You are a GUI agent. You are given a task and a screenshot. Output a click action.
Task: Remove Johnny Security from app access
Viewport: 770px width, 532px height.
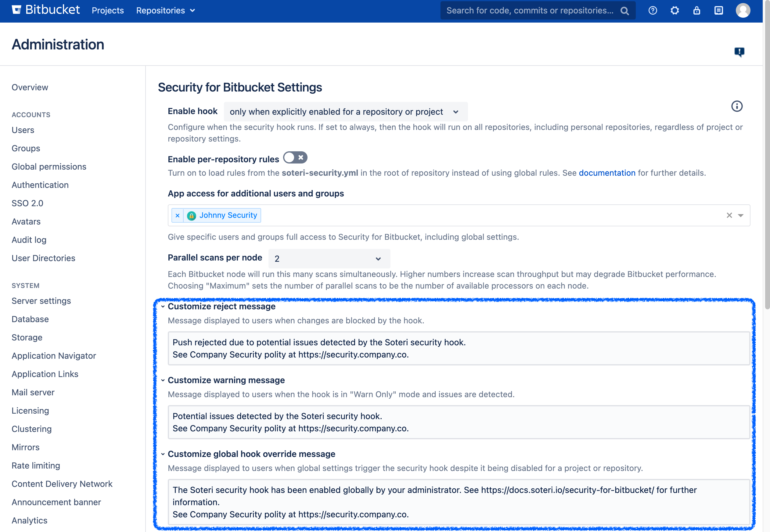coord(177,215)
